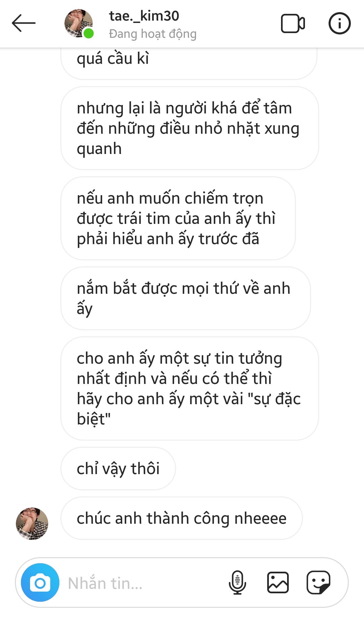Open conversation info via the circled i

point(339,23)
